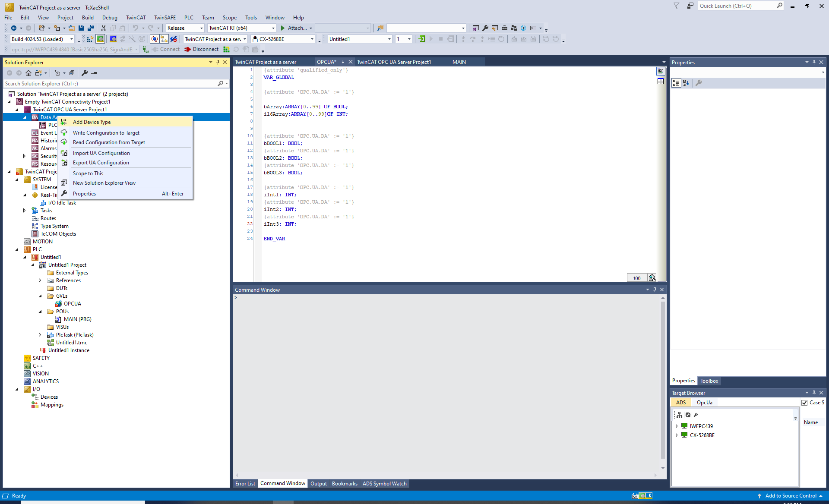The height and width of the screenshot is (504, 829).
Task: Click the Cut scissors icon
Action: click(104, 28)
